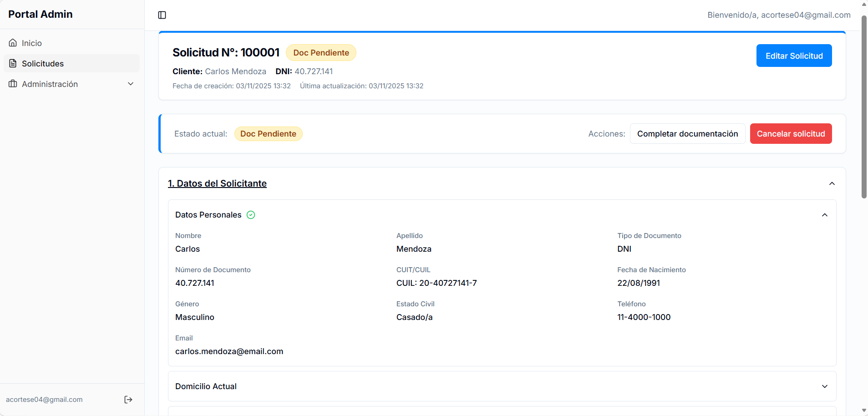This screenshot has height=416, width=868.
Task: Click the Completar documentación action
Action: pos(688,133)
